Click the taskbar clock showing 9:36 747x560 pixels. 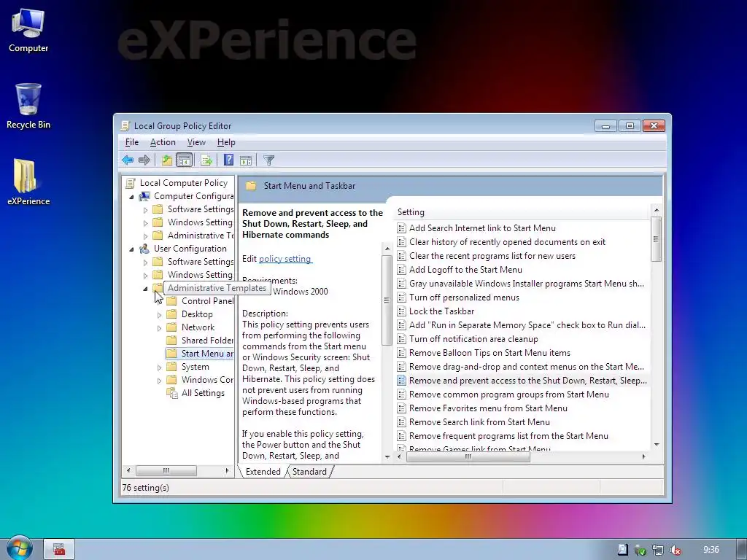711,550
